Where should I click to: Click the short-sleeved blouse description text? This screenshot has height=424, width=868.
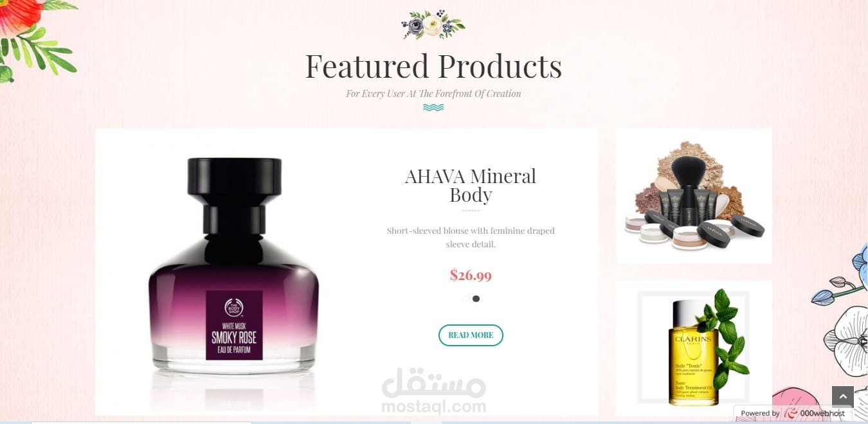471,238
